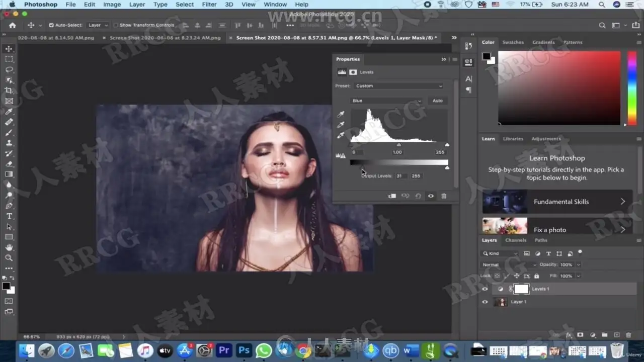Hide the Levels 1 layer
The image size is (644, 362).
click(x=485, y=289)
